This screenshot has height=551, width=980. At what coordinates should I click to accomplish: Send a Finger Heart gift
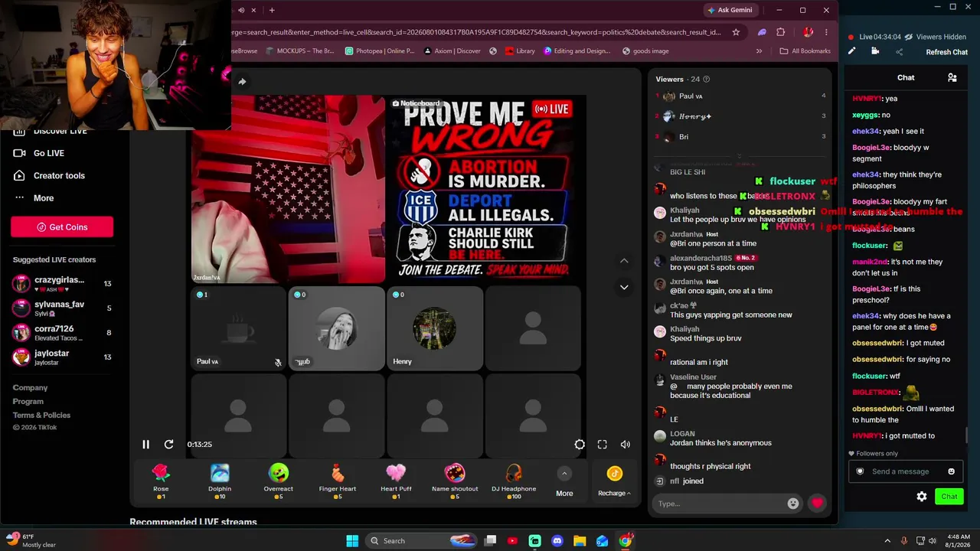tap(338, 481)
